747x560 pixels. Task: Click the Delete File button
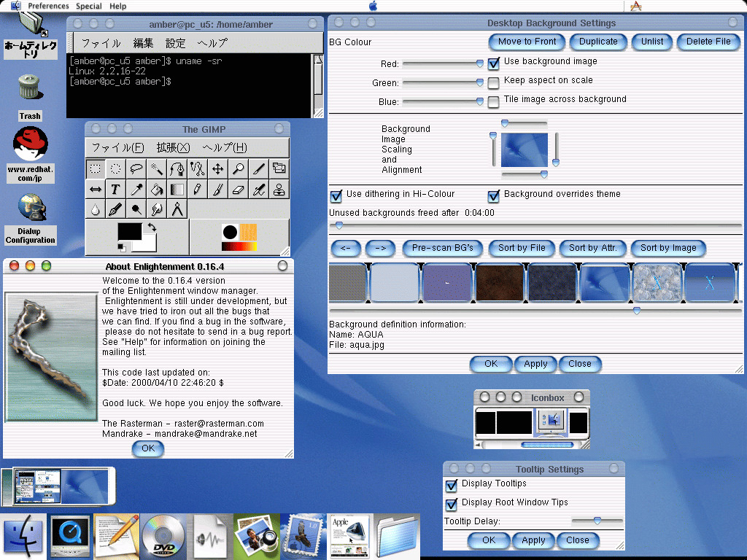point(708,42)
